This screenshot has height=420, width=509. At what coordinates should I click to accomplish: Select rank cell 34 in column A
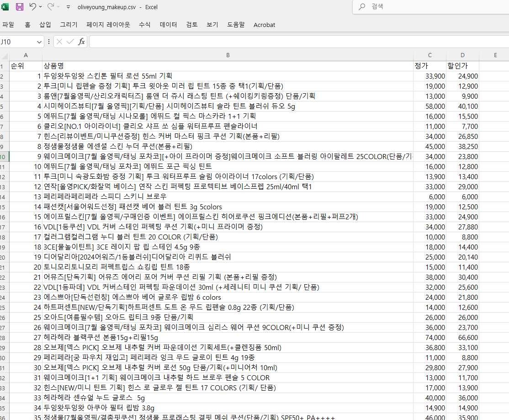26,408
